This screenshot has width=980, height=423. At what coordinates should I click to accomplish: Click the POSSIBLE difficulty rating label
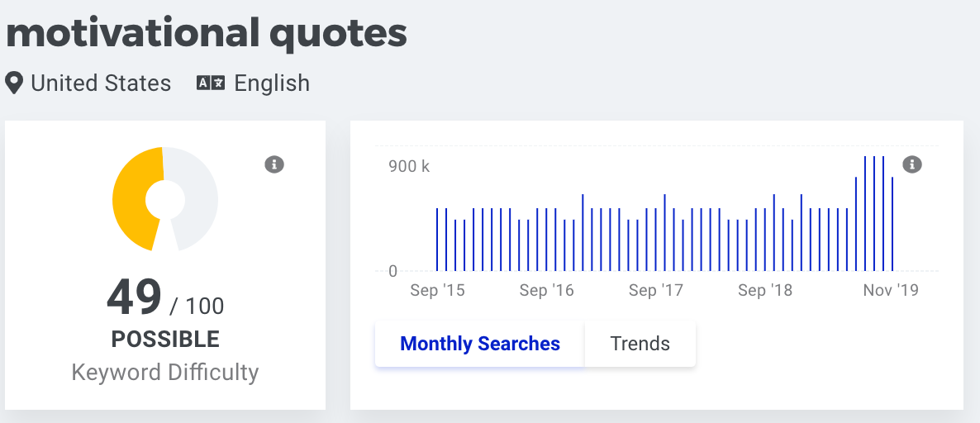point(165,340)
